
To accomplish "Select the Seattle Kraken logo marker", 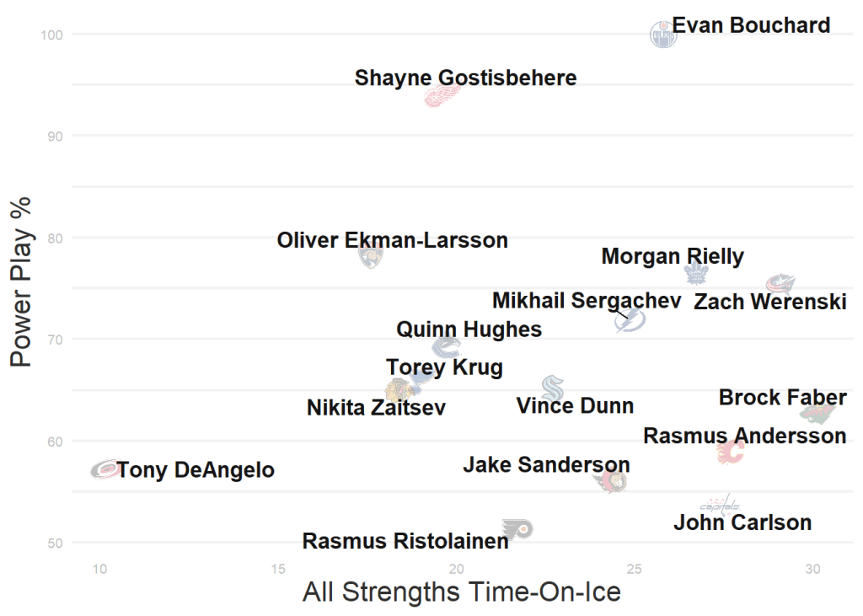I will point(553,388).
